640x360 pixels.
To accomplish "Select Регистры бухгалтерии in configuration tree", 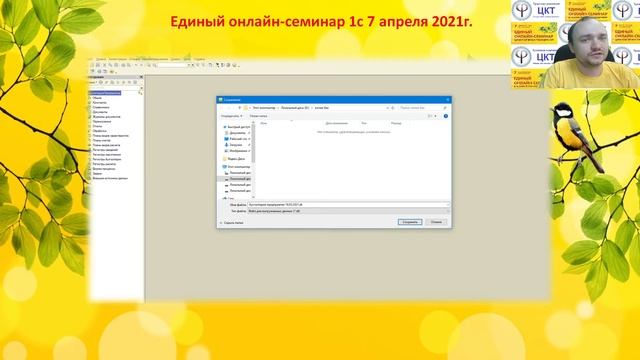I will (107, 159).
